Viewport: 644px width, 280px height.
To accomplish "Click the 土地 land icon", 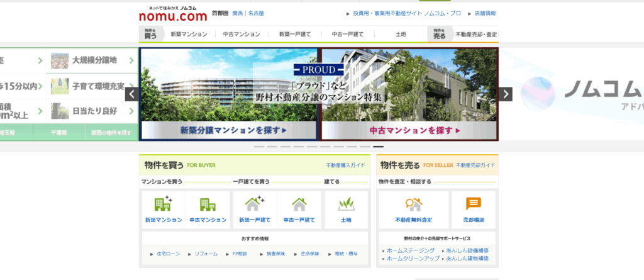I will click(x=346, y=204).
